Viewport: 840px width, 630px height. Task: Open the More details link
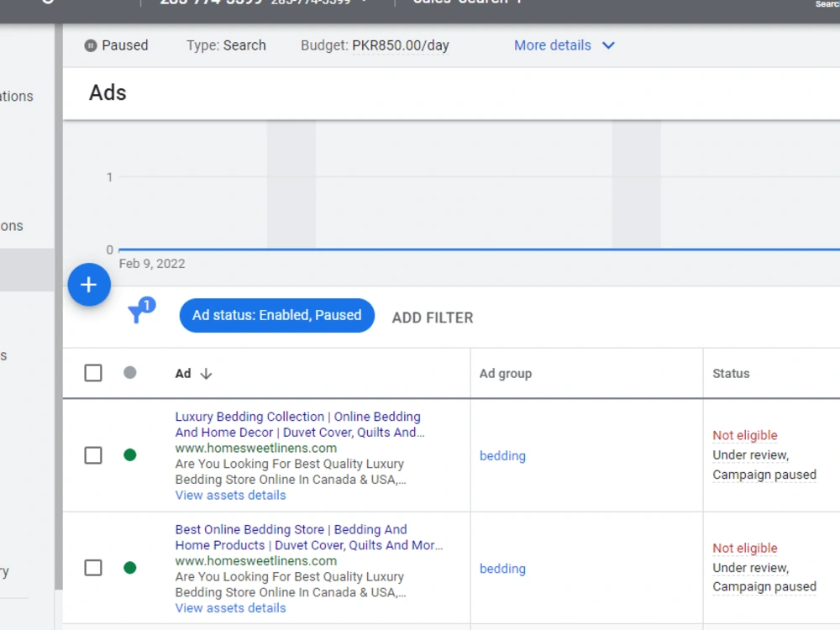[553, 45]
